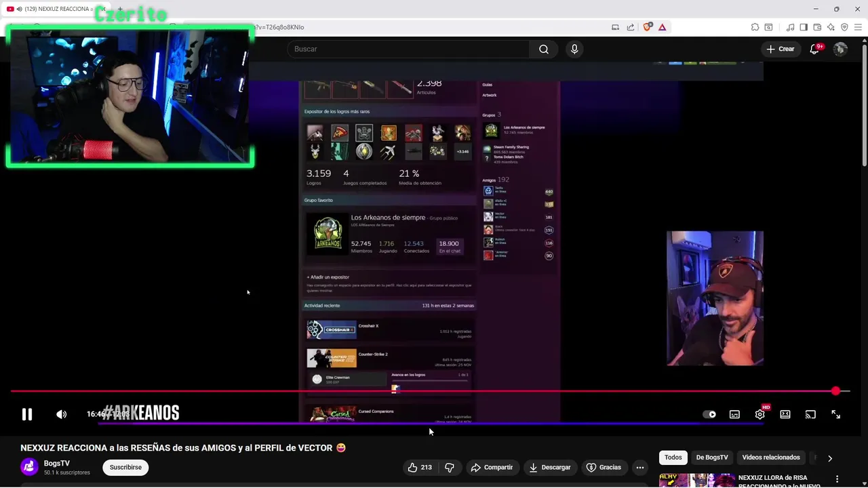Toggle the browser sidebar panel
Viewport: 868px width, 488px height.
804,27
